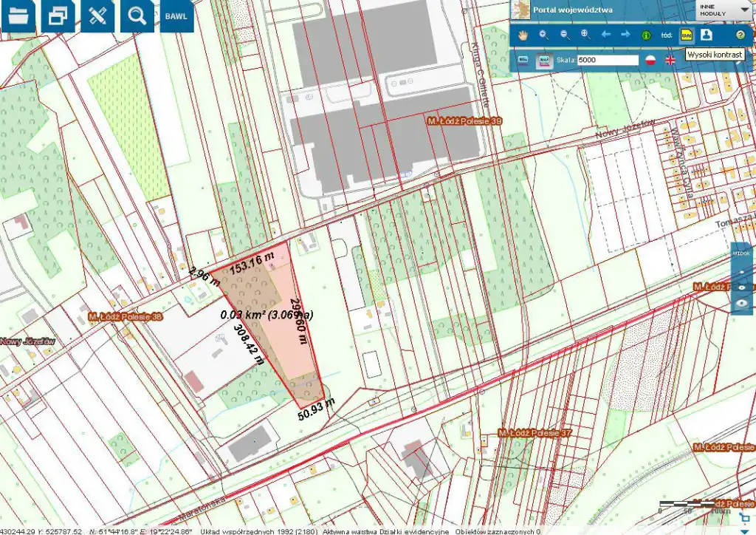Click the portal map logo thumbnail
Viewport: 756px width, 535px height.
point(520,10)
